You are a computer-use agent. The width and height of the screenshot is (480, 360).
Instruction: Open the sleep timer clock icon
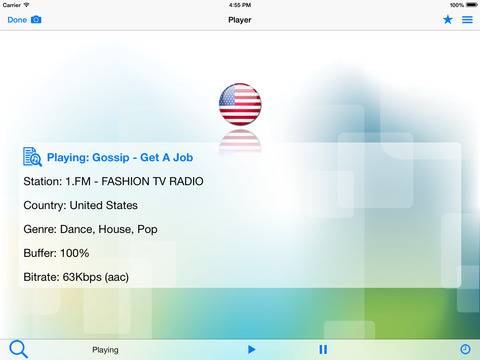tap(465, 349)
